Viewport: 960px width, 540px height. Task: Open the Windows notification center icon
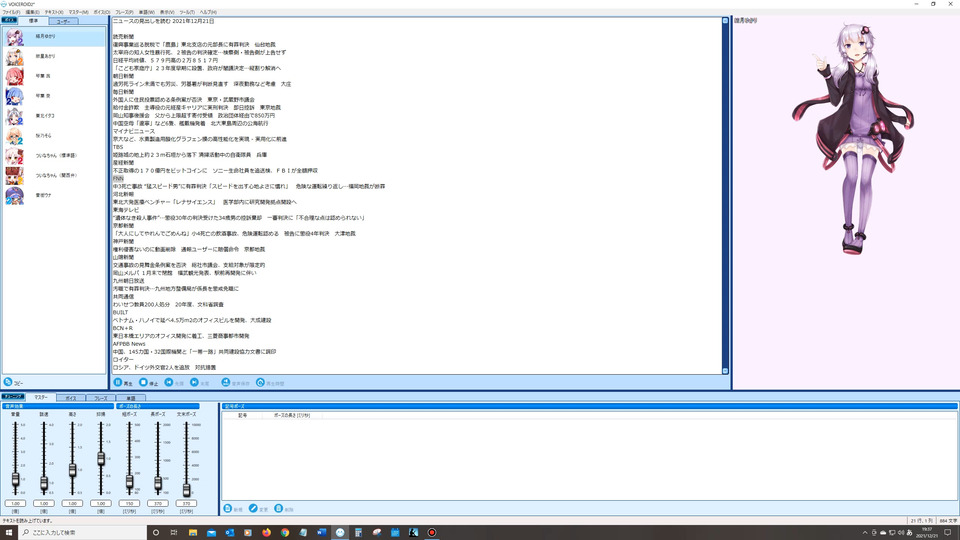[x=947, y=532]
